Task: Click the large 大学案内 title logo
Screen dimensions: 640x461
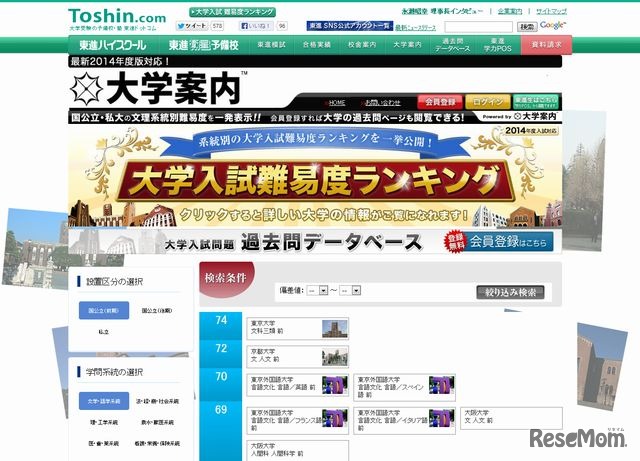Action: (156, 89)
